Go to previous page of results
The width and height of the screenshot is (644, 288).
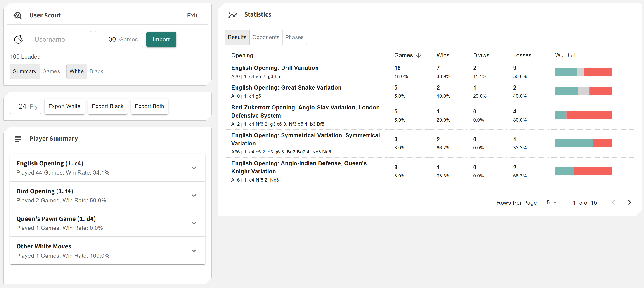613,203
